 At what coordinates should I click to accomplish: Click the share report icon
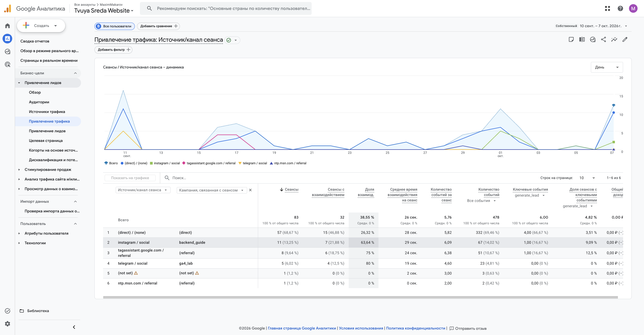point(603,39)
